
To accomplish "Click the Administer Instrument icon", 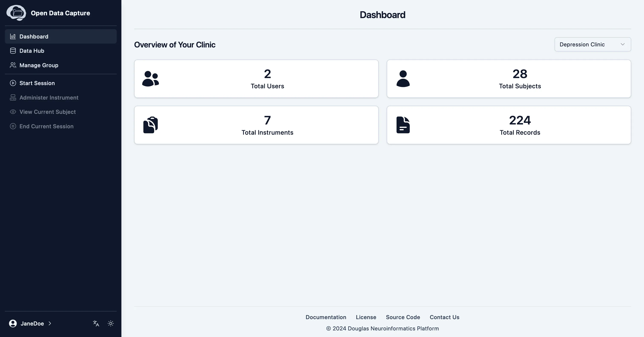I will coord(13,97).
